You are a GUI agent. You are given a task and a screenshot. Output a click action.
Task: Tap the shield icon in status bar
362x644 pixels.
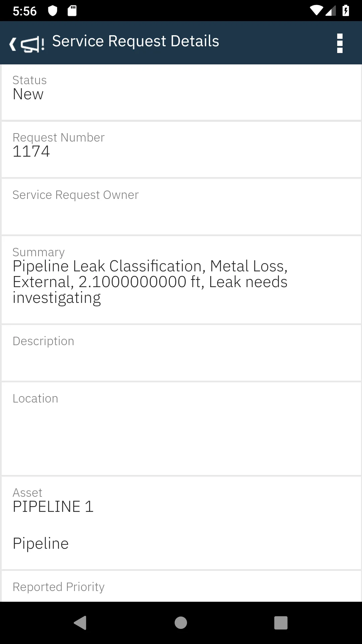click(53, 11)
